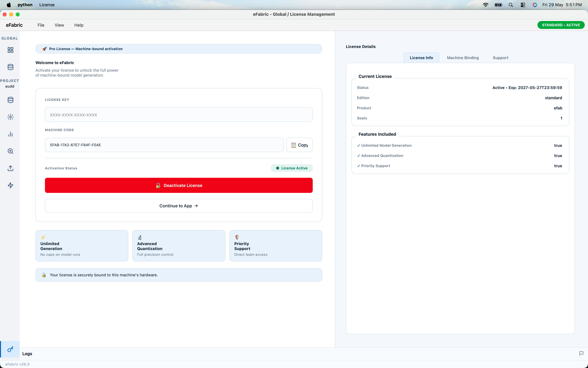The image size is (588, 368).
Task: Open Control Center in menu bar
Action: point(523,5)
